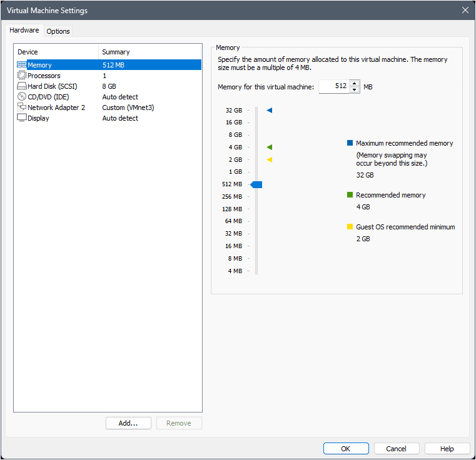
Task: Click the 1 GB slider scale label
Action: pyautogui.click(x=235, y=172)
